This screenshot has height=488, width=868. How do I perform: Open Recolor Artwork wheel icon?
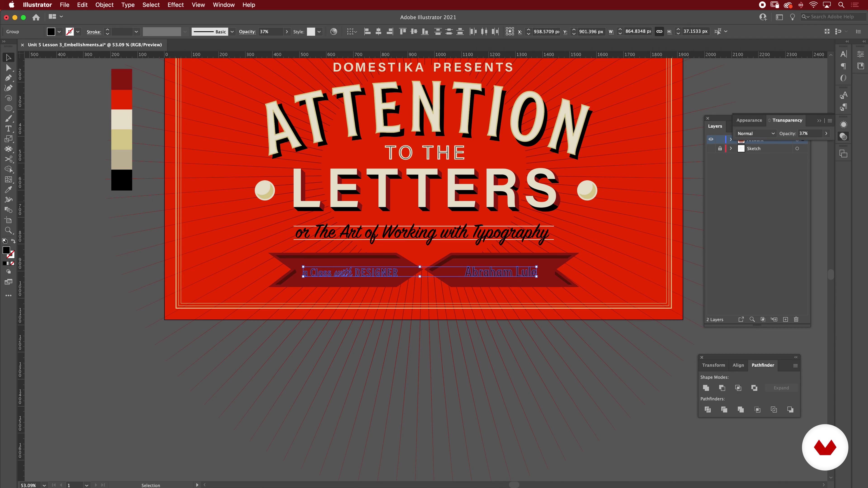tap(334, 32)
